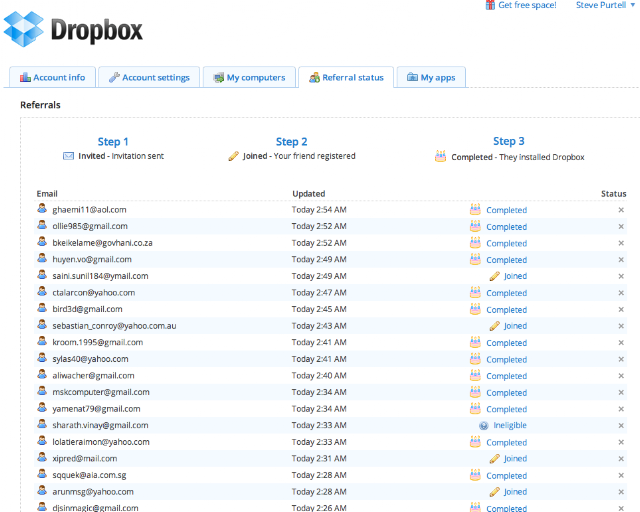Click user icon beside kroom.1995@gmail.com
Viewport: 640px width, 512px height.
42,341
